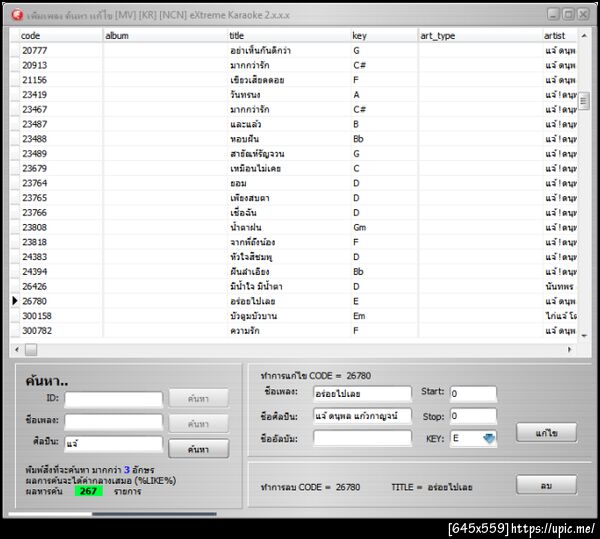Click horizontal scrollbar left arrow
600x539 pixels.
[x=16, y=349]
